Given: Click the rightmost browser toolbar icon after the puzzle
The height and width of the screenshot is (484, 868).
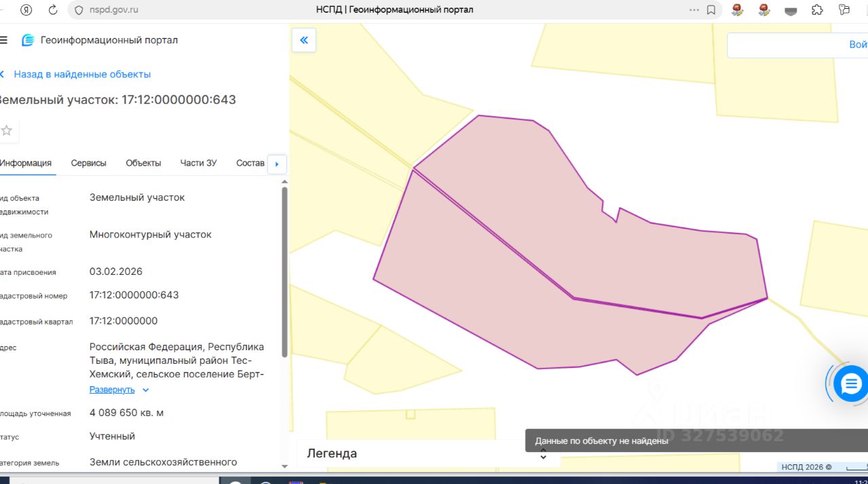Looking at the screenshot, I should point(844,10).
